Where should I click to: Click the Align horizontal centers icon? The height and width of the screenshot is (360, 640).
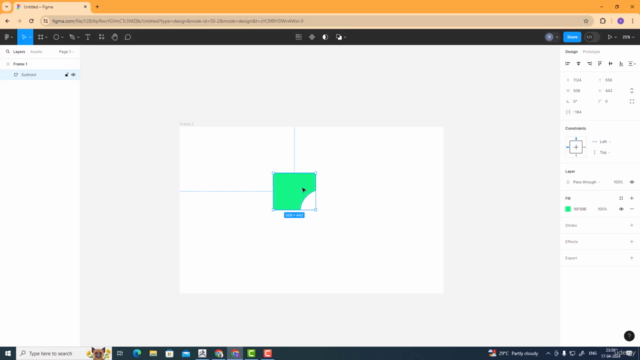pyautogui.click(x=578, y=64)
